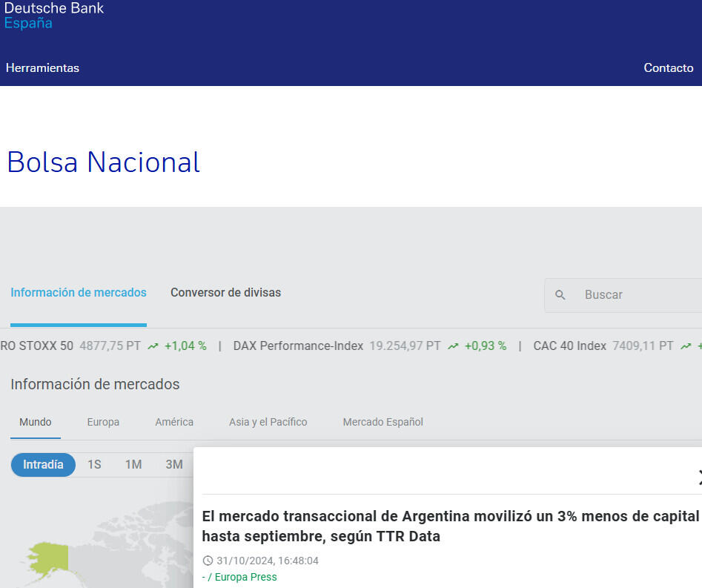This screenshot has width=702, height=588.
Task: Select the Información de mercados tab
Action: 79,293
